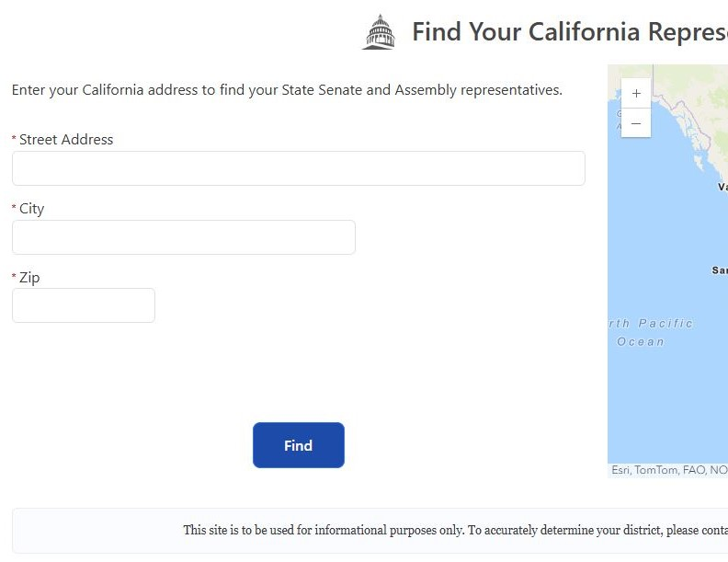This screenshot has height=562, width=728.
Task: Click the City field label
Action: tap(31, 209)
